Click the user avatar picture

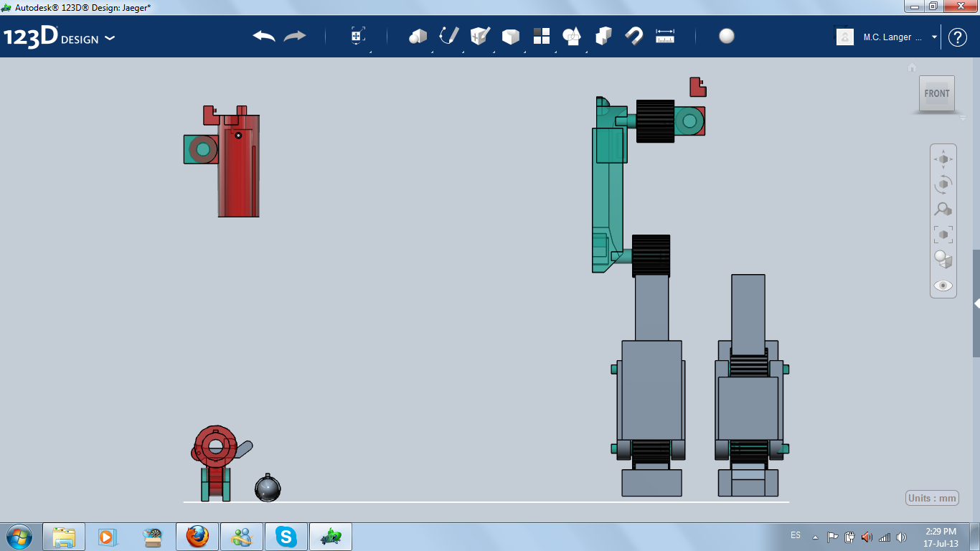click(845, 37)
